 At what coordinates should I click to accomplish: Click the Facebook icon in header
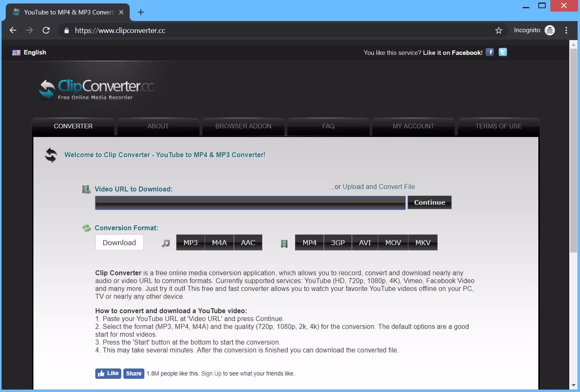(490, 52)
